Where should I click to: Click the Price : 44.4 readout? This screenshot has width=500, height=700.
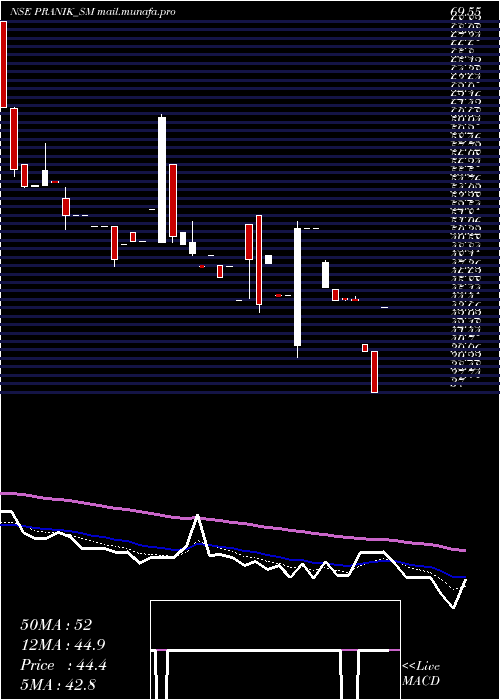point(63,665)
